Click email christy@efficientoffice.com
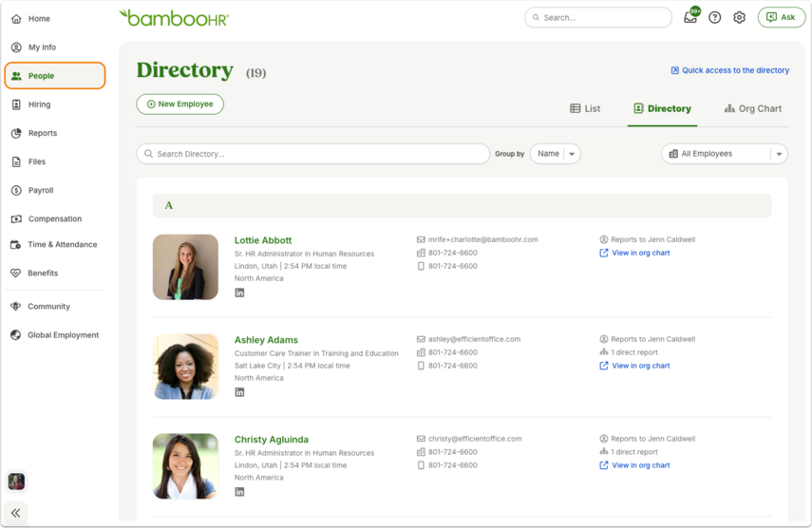The width and height of the screenshot is (812, 528). click(x=474, y=439)
